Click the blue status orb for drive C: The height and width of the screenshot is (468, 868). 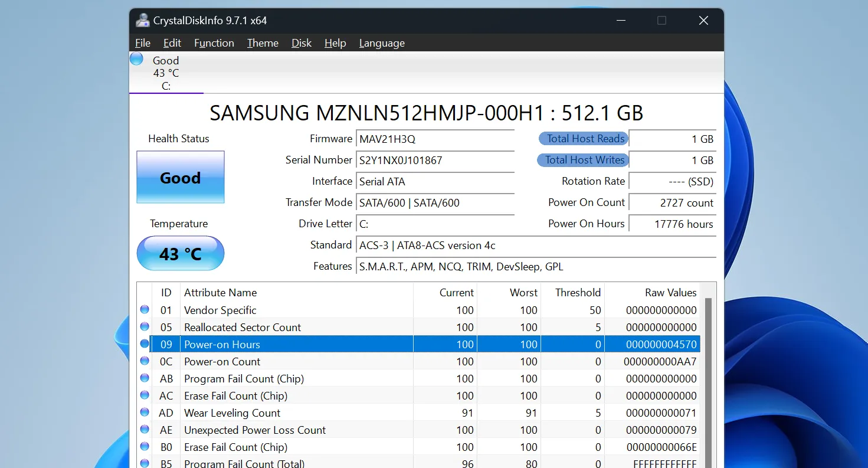[x=136, y=59]
